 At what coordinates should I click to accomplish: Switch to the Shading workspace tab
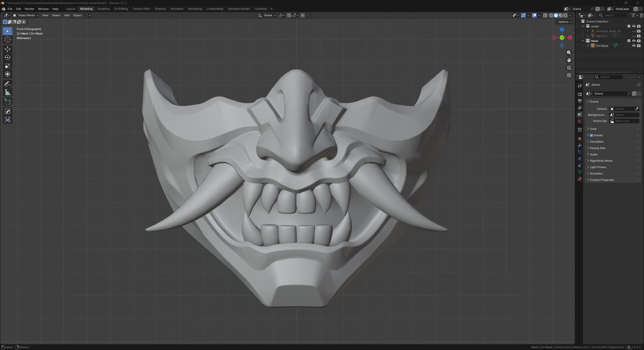[160, 9]
